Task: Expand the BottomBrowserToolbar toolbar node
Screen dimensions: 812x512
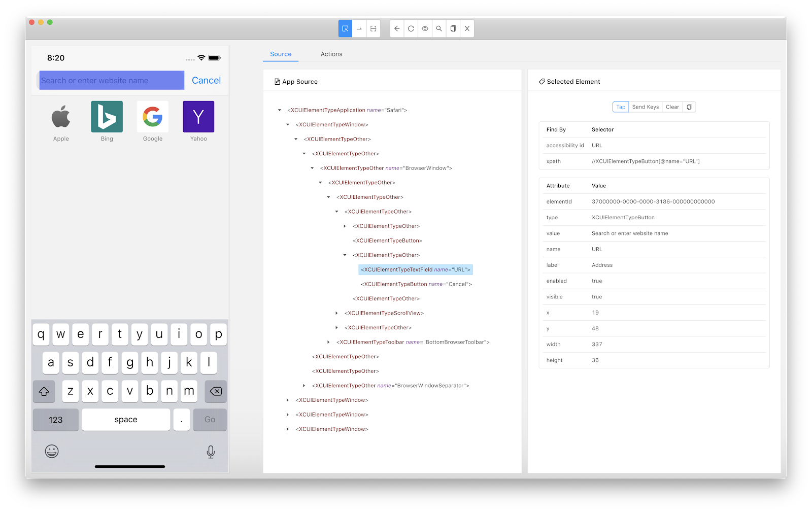Action: coord(328,342)
